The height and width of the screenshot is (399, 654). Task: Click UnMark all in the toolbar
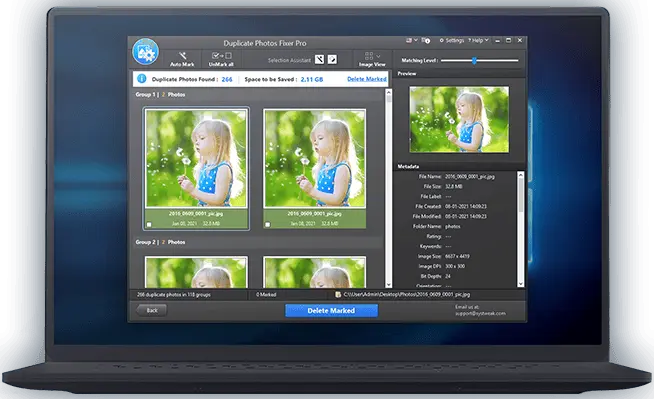[x=221, y=59]
